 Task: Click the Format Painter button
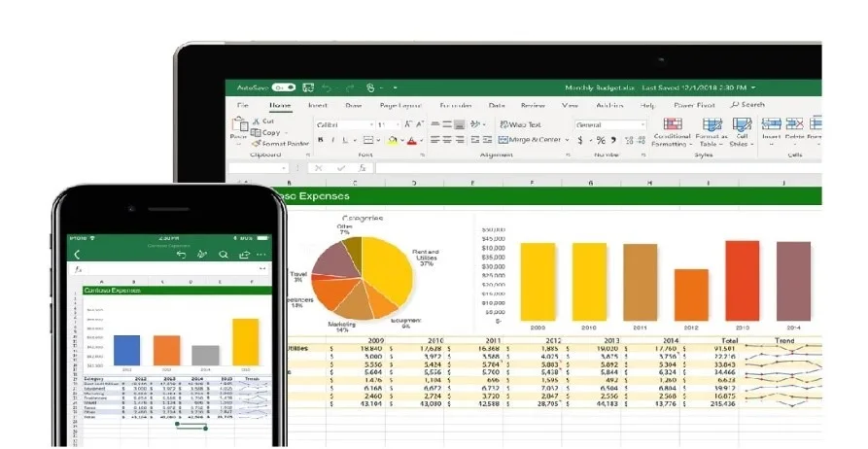tap(280, 144)
